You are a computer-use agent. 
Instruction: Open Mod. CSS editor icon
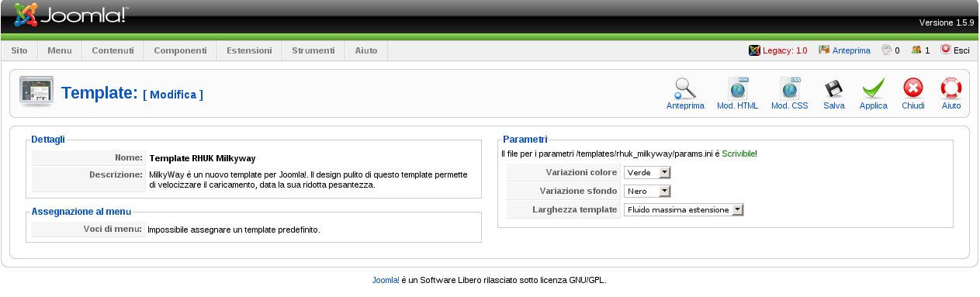pyautogui.click(x=789, y=88)
